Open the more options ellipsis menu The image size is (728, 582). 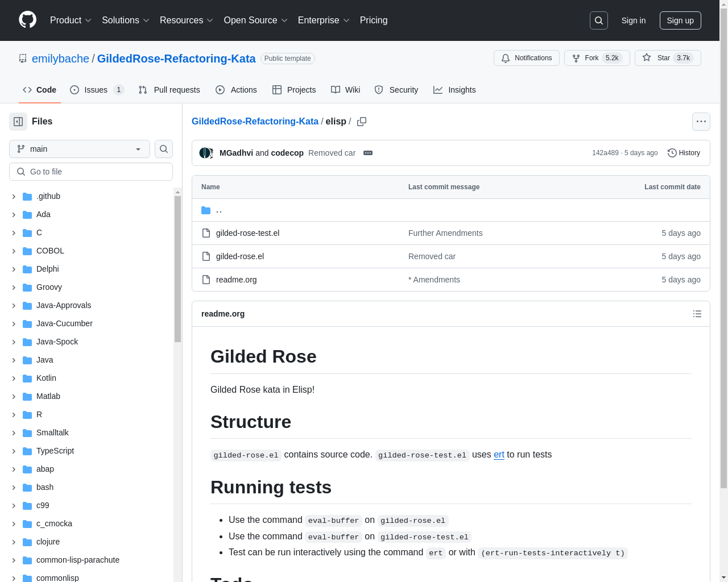pyautogui.click(x=701, y=122)
